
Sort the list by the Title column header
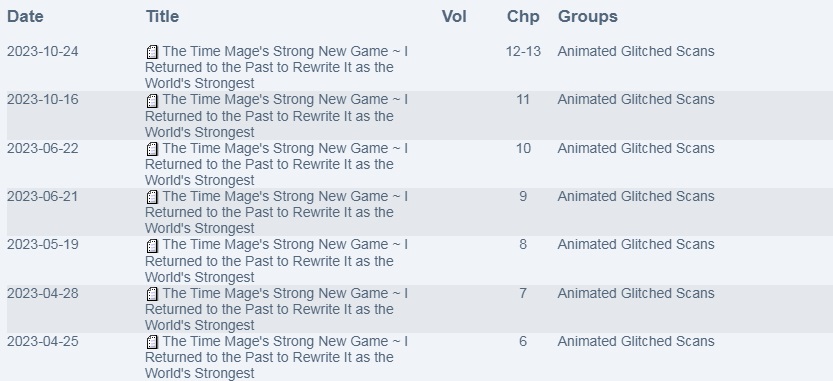(162, 16)
